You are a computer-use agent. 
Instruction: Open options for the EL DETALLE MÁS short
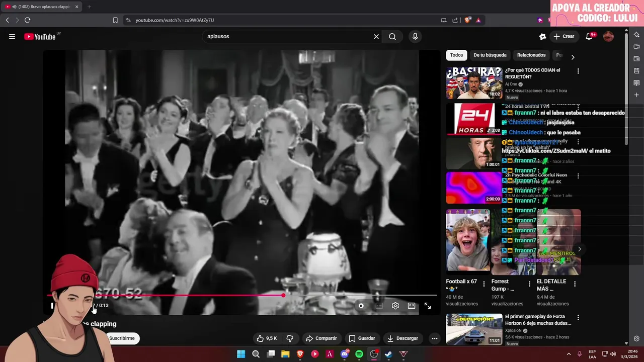[x=575, y=284]
